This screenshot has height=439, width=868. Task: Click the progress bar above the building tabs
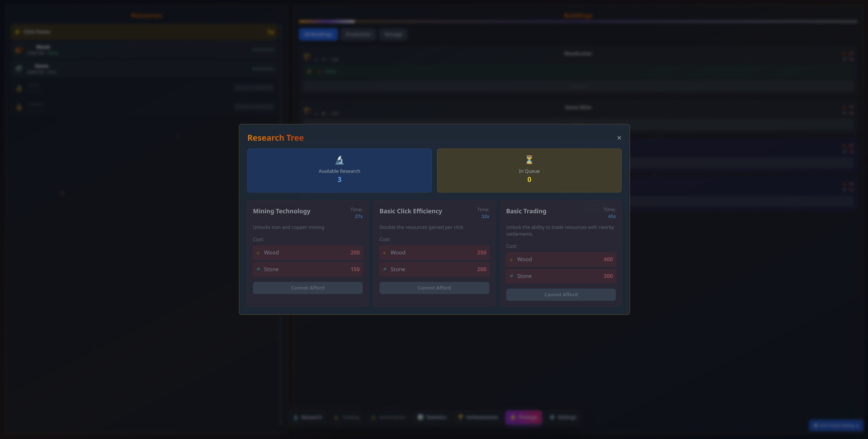pos(578,21)
